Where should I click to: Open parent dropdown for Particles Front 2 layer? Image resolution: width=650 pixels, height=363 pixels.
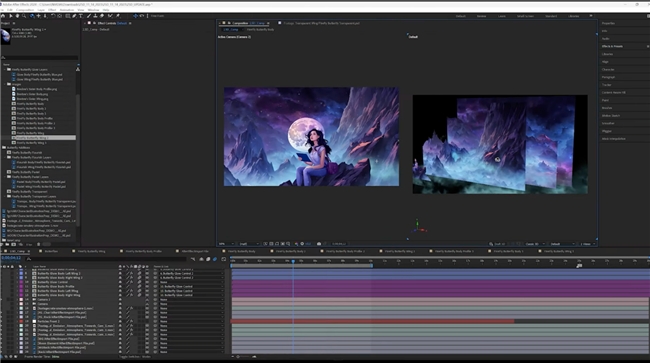(x=191, y=322)
